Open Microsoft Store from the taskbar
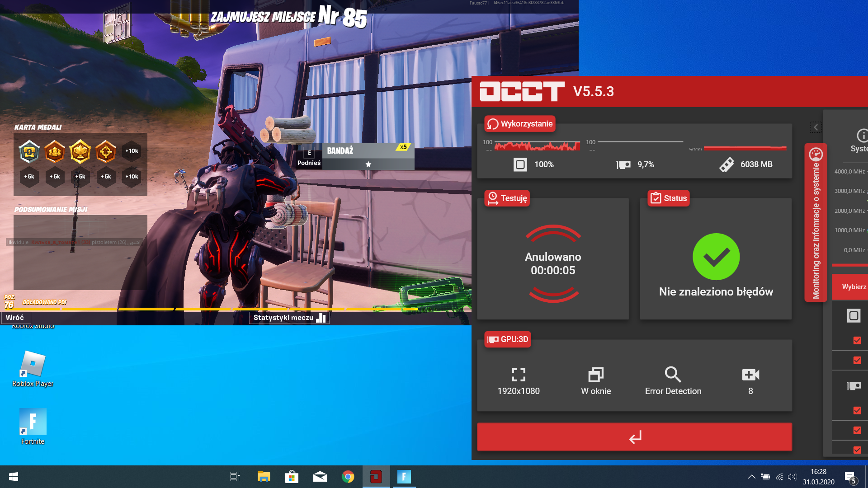Screen dimensions: 868x488 coord(292,477)
